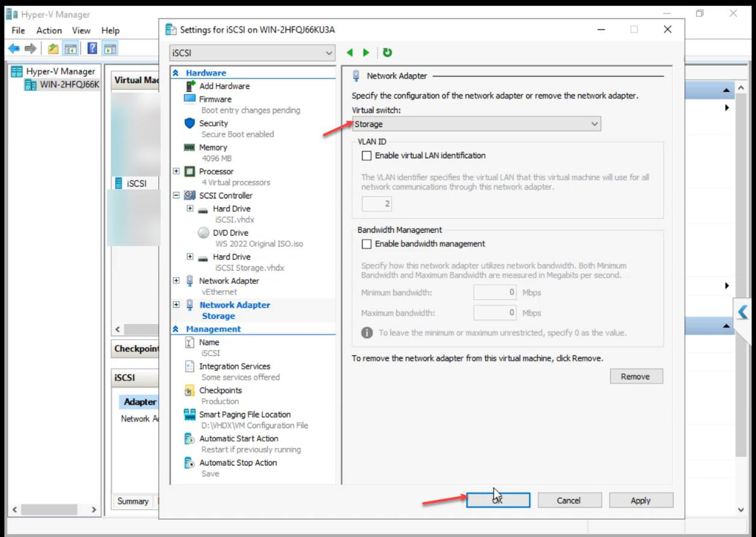This screenshot has height=537, width=756.
Task: Select Hard Drive with iSCSI Storage.vhdx
Action: pyautogui.click(x=232, y=257)
